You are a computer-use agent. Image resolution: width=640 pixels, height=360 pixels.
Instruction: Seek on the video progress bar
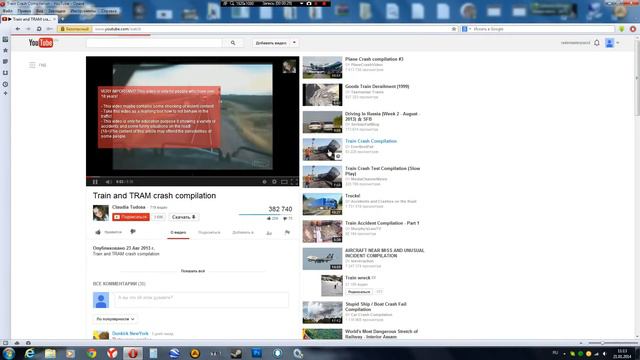[x=192, y=177]
